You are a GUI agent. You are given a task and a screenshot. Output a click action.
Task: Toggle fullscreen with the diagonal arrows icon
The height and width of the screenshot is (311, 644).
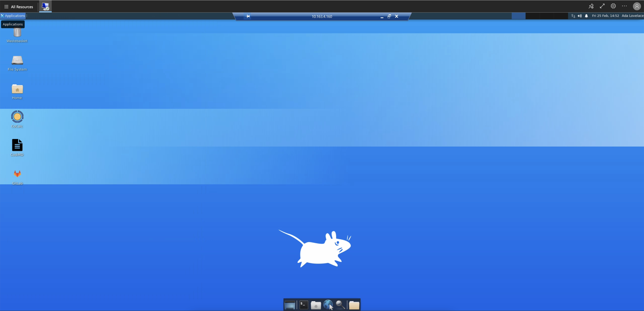tap(602, 6)
